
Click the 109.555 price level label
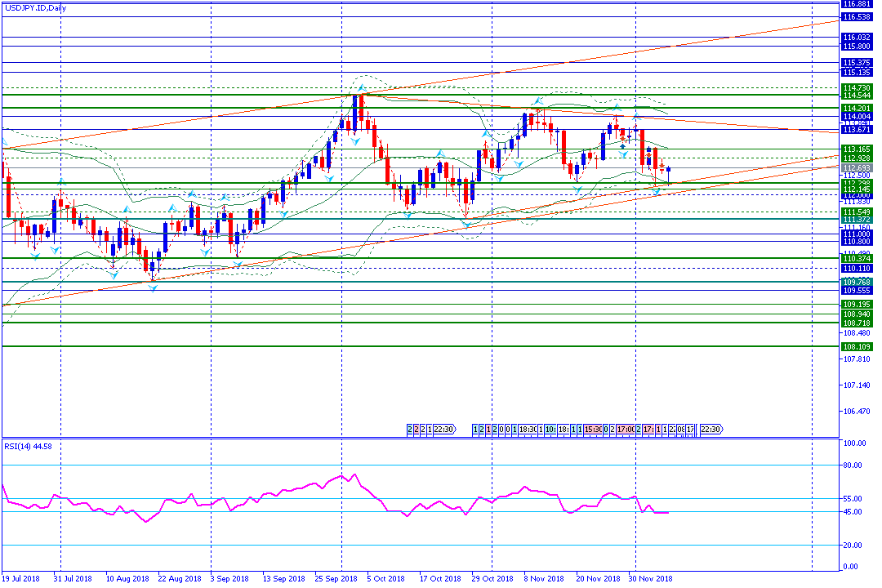856,291
